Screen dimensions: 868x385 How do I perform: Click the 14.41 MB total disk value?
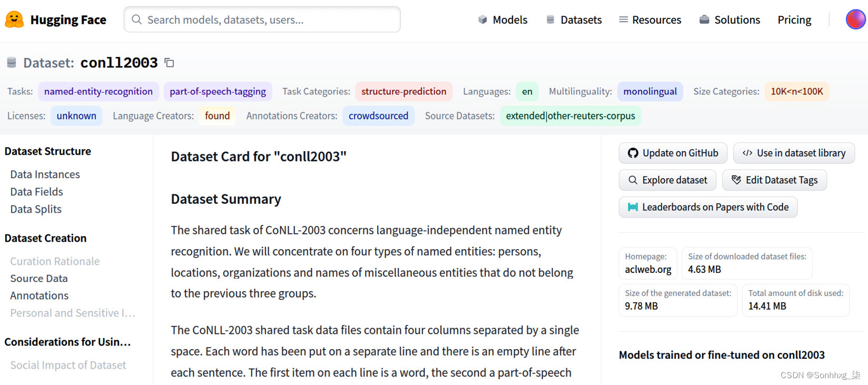(x=767, y=306)
